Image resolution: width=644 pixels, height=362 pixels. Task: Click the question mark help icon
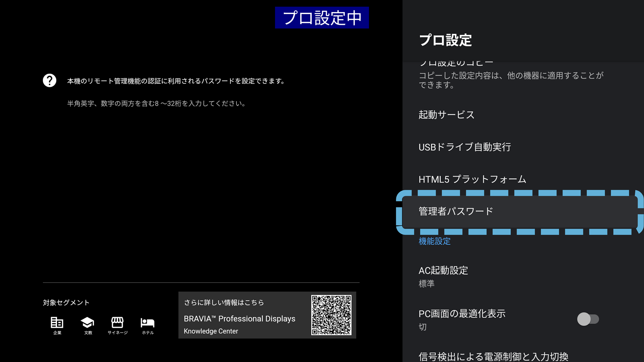pyautogui.click(x=50, y=80)
